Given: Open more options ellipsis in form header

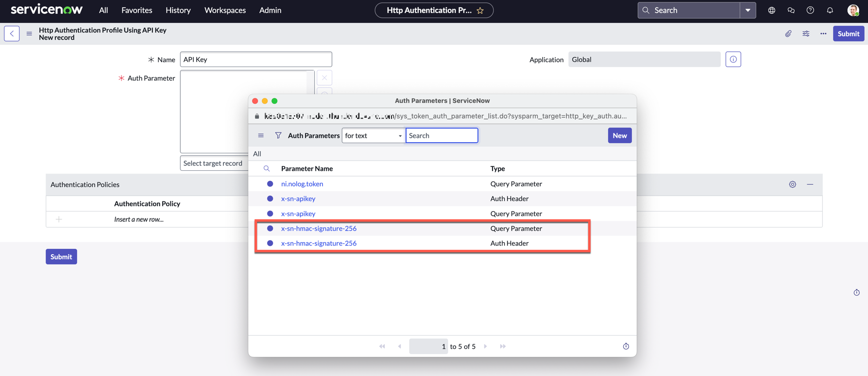Looking at the screenshot, I should (x=823, y=33).
